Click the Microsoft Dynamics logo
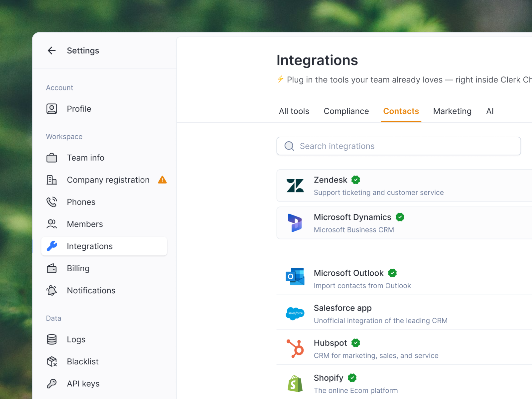 (295, 223)
